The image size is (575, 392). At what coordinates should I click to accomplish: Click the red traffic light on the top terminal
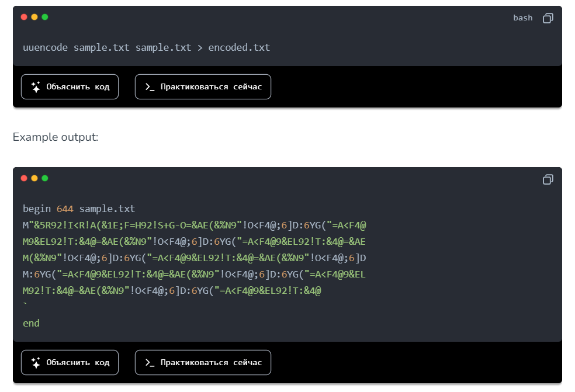click(23, 18)
